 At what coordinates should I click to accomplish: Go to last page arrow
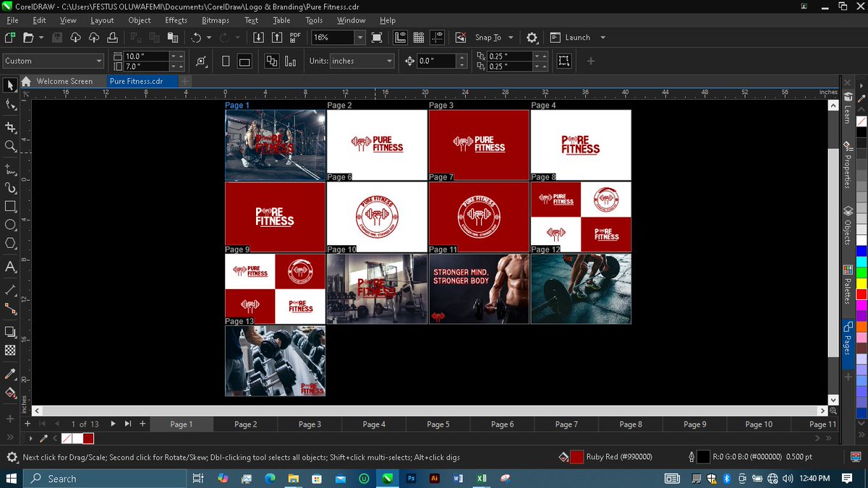click(128, 424)
